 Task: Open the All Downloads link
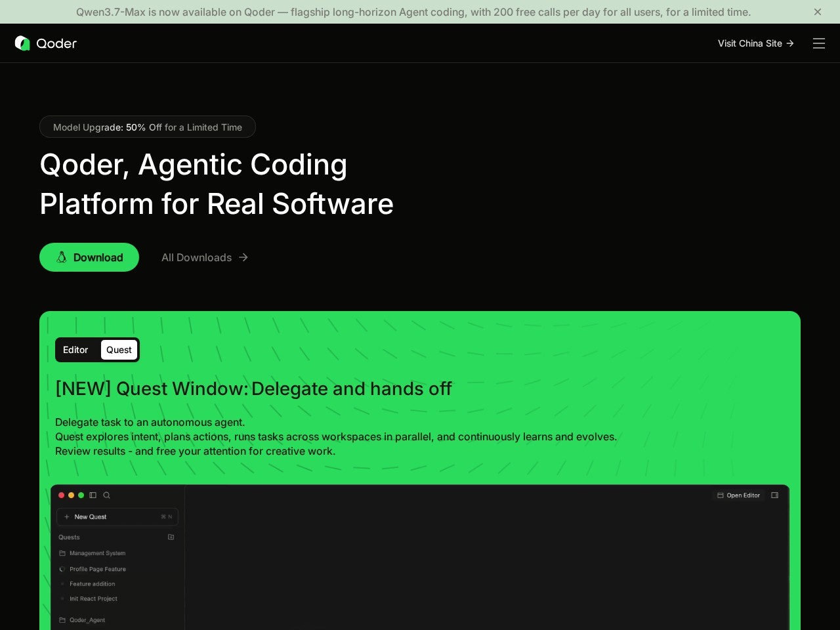[205, 257]
